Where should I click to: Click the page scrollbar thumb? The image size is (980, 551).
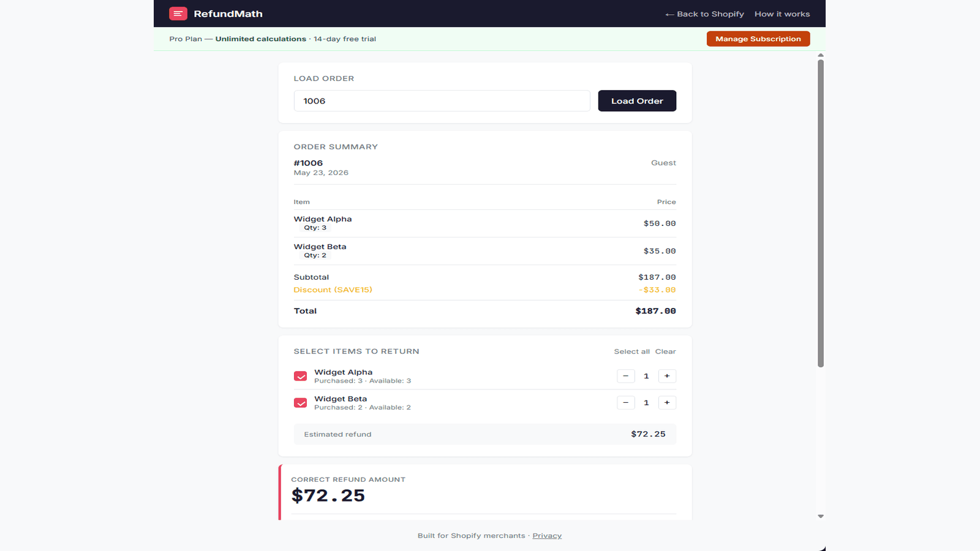pos(821,213)
